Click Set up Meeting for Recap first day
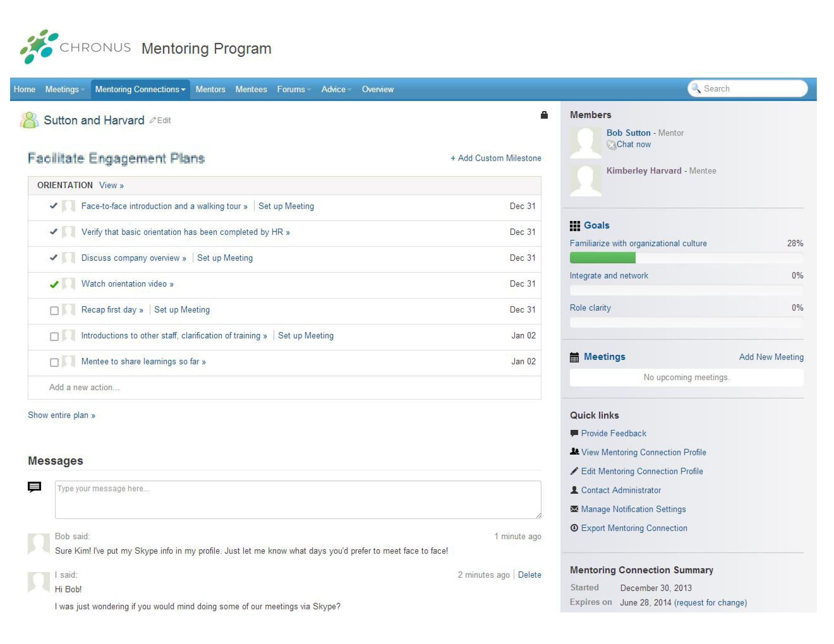The width and height of the screenshot is (834, 644). click(182, 310)
